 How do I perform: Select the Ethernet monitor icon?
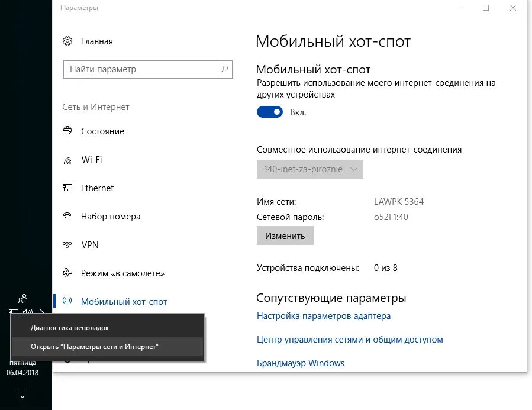(67, 188)
